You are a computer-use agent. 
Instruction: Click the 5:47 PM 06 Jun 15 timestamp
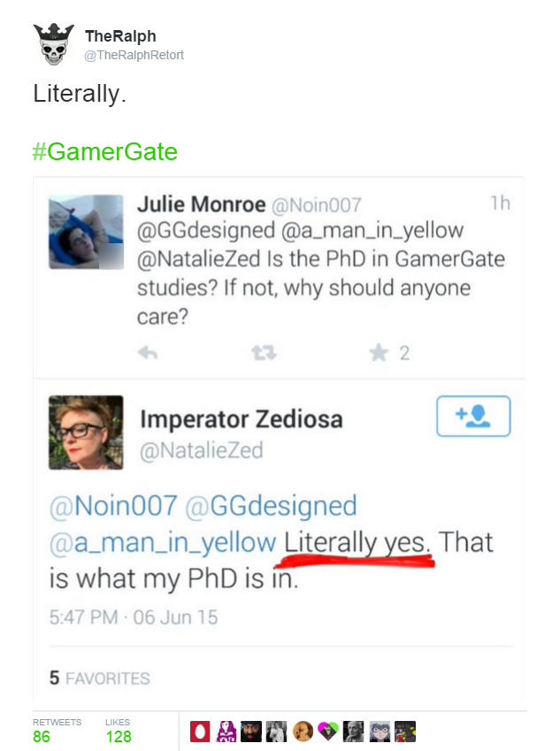tap(134, 617)
